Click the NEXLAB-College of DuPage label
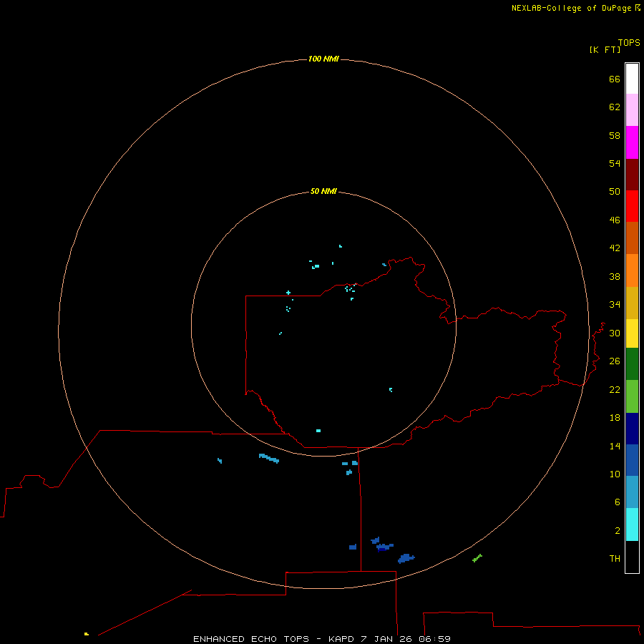 coord(571,8)
